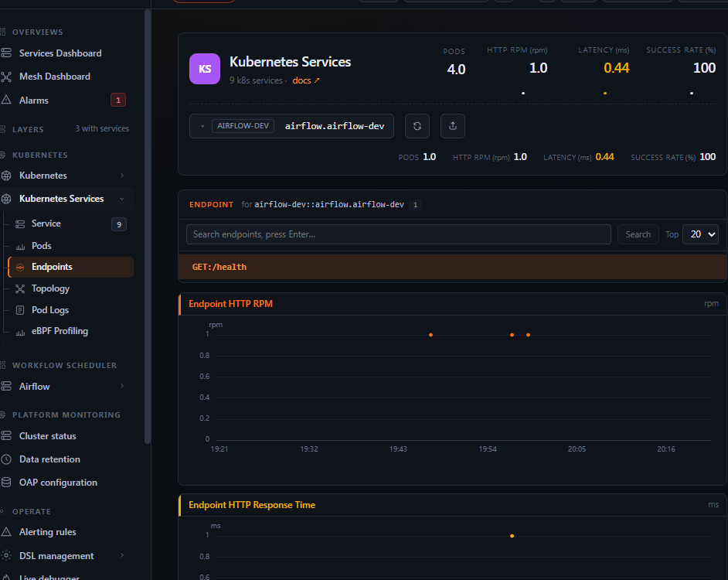
Task: Expand the Airflow menu chevron
Action: click(122, 386)
